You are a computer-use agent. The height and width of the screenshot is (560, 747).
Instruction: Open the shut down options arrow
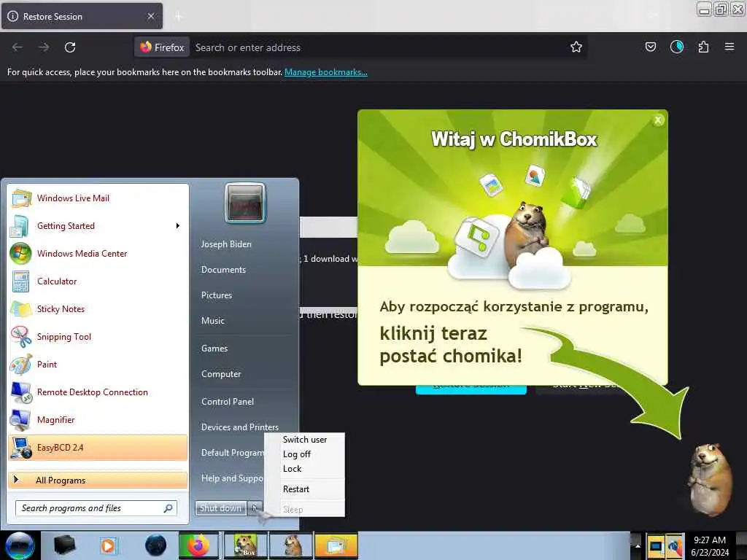coord(255,508)
